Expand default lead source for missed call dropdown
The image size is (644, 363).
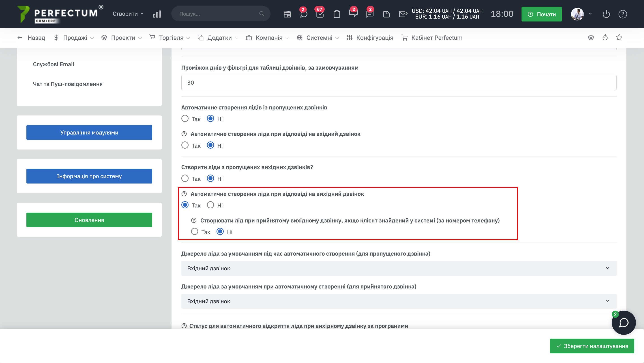[x=399, y=268]
